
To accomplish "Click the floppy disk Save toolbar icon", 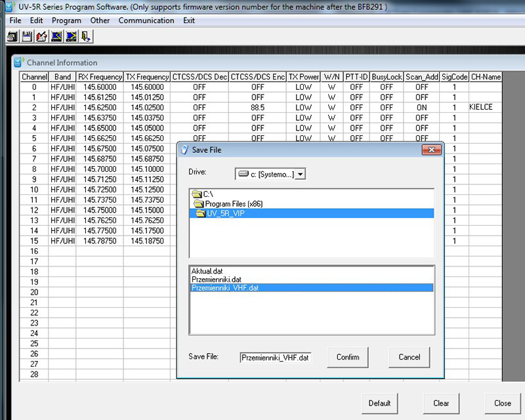I will tap(27, 36).
